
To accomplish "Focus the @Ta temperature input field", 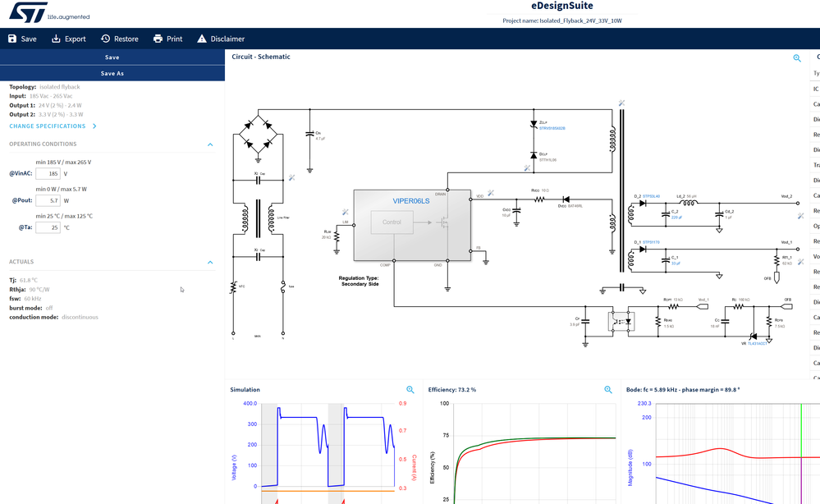I will (x=48, y=227).
